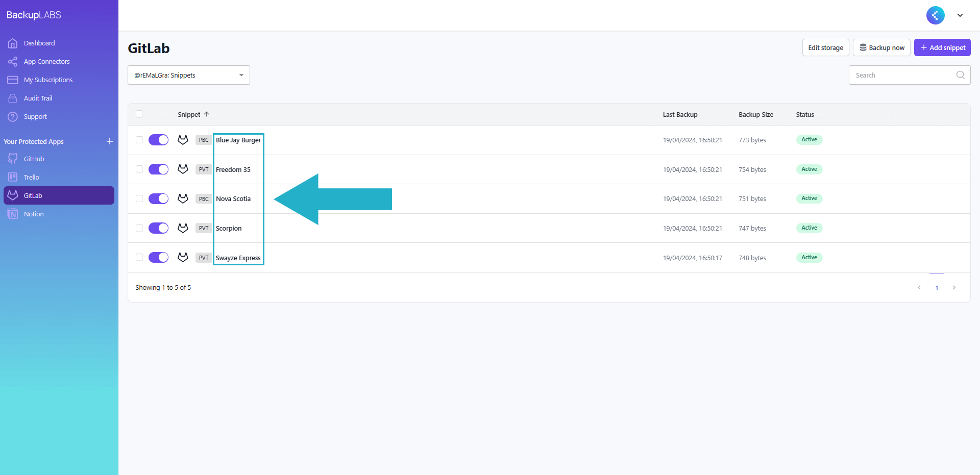Go to previous page arrow
This screenshot has width=980, height=475.
tap(919, 288)
